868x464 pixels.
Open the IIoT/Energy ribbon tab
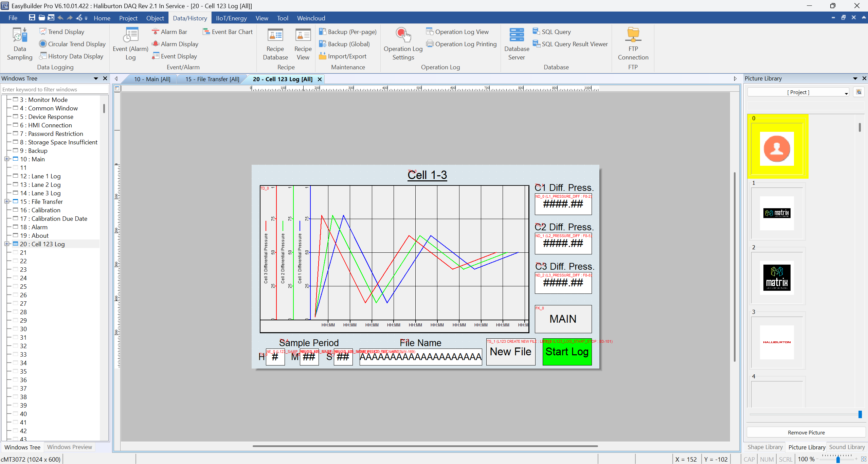point(231,18)
